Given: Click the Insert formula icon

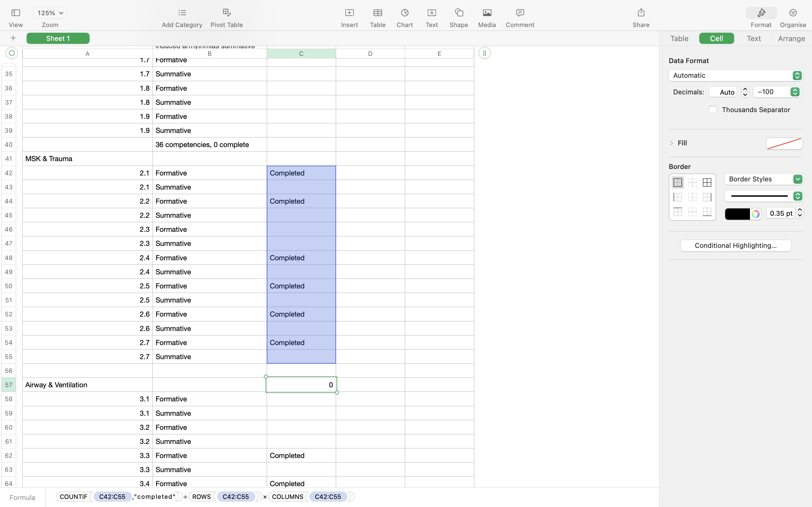Looking at the screenshot, I should coord(349,13).
